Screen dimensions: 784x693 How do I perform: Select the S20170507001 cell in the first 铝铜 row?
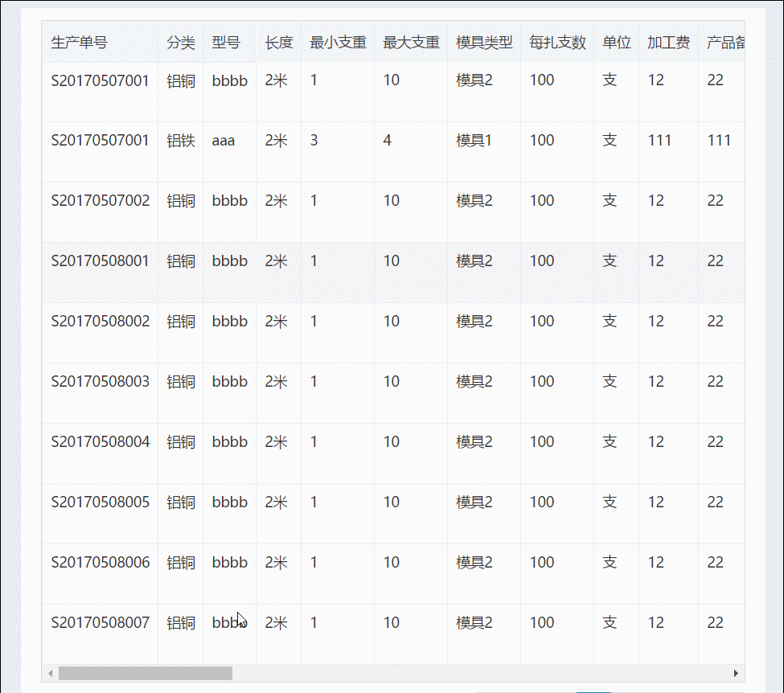pyautogui.click(x=100, y=80)
